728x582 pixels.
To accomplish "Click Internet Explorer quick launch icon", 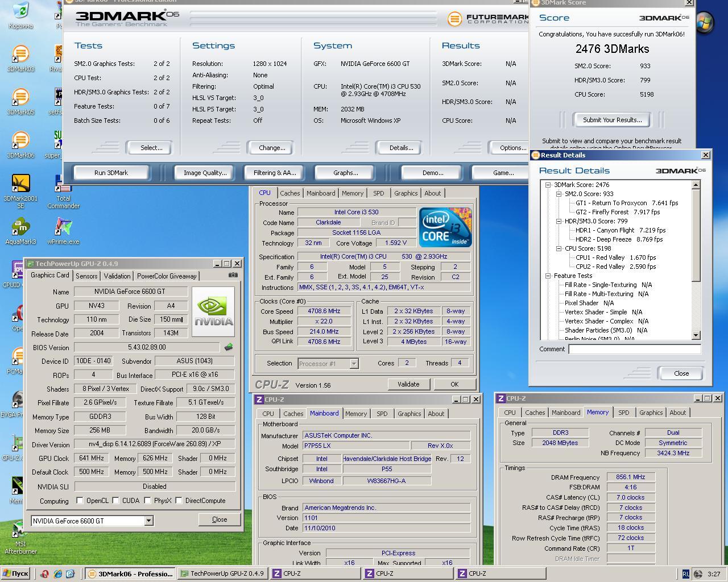I will [58, 574].
